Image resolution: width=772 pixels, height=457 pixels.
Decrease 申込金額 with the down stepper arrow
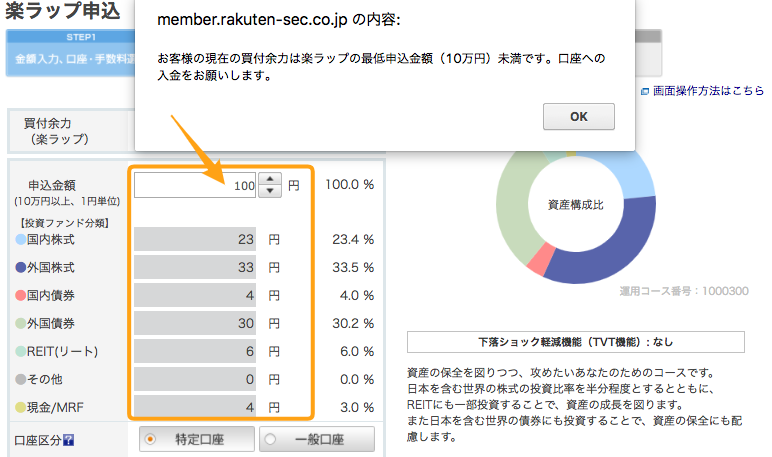pos(270,191)
